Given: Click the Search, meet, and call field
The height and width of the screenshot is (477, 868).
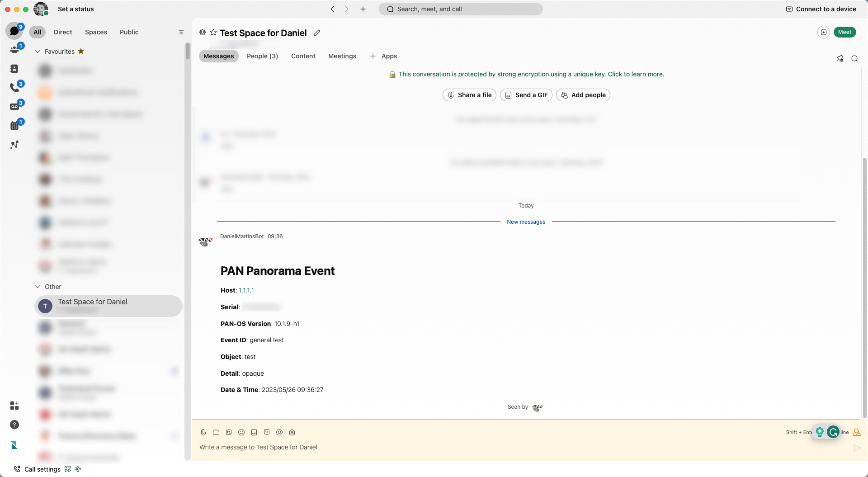Looking at the screenshot, I should (x=460, y=9).
